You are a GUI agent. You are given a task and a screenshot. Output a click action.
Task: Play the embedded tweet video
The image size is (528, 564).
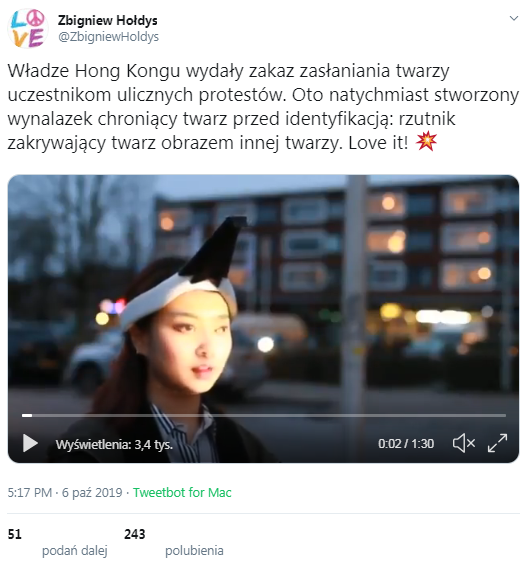30,443
